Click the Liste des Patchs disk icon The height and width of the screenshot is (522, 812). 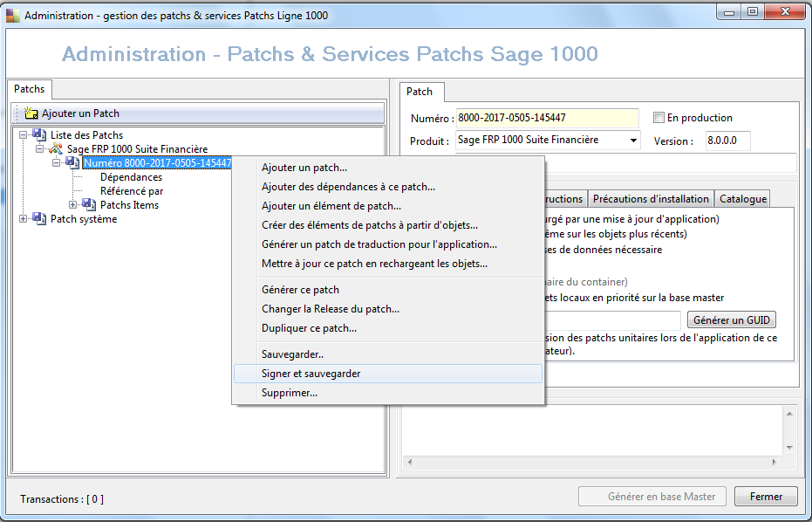pyautogui.click(x=39, y=134)
